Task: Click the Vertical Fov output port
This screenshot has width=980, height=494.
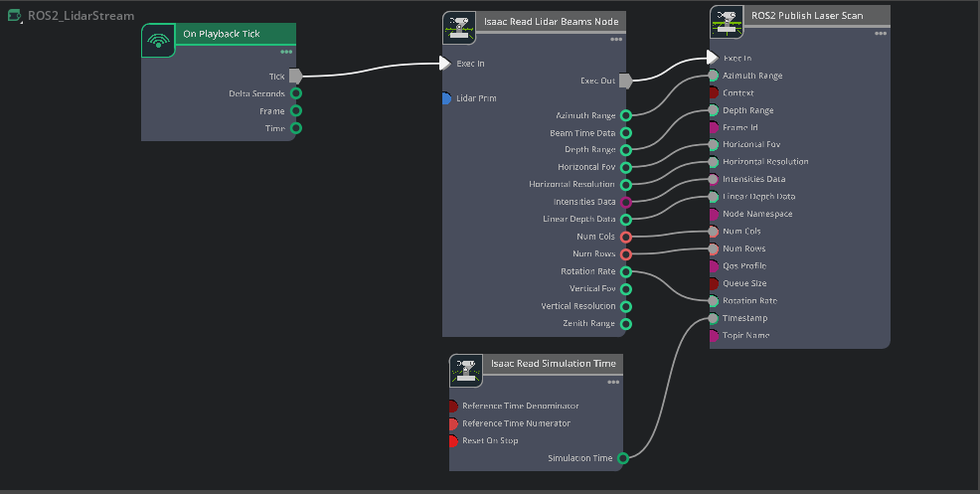Action: [625, 289]
